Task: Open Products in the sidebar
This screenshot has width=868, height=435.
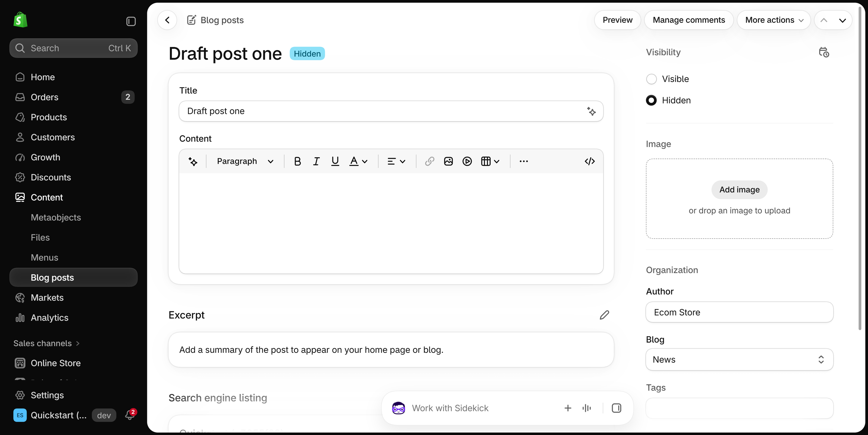Action: [x=74, y=117]
